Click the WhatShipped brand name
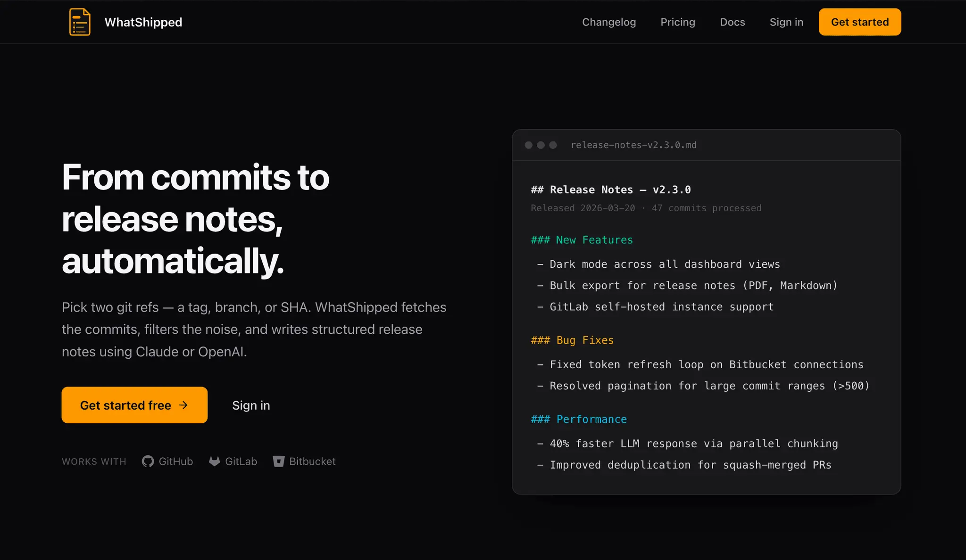The width and height of the screenshot is (966, 560). 143,22
